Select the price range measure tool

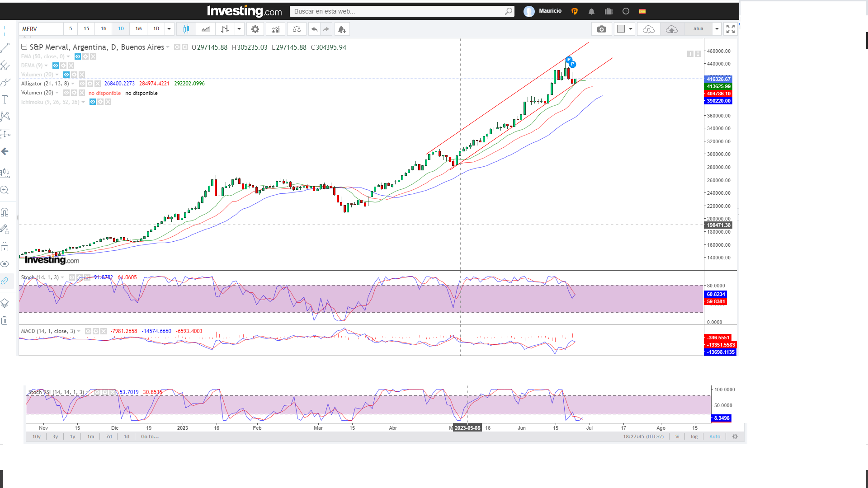[x=5, y=173]
